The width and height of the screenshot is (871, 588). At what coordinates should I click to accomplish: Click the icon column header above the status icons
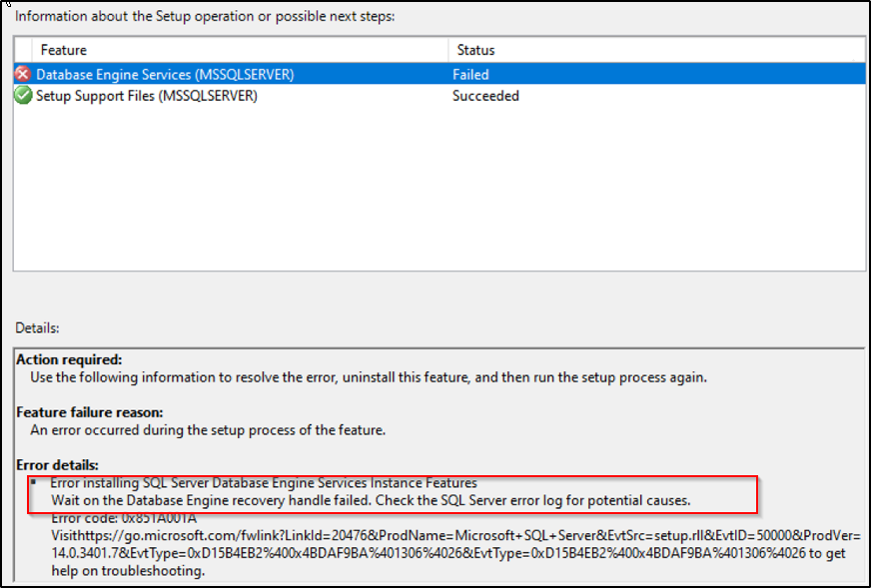(24, 49)
